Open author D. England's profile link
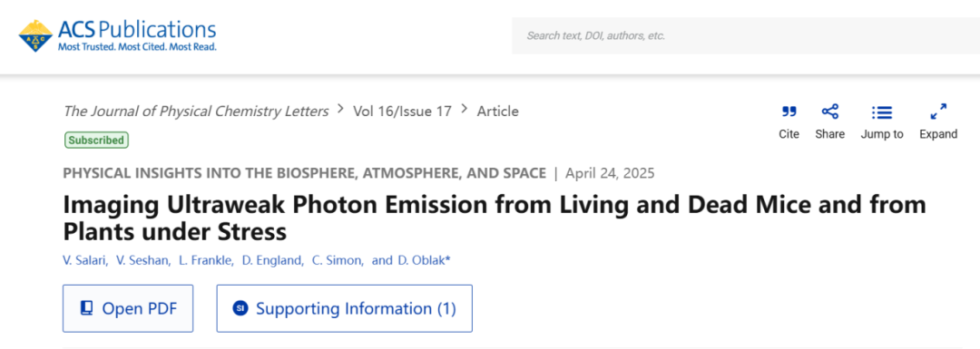980x349 pixels. tap(272, 261)
